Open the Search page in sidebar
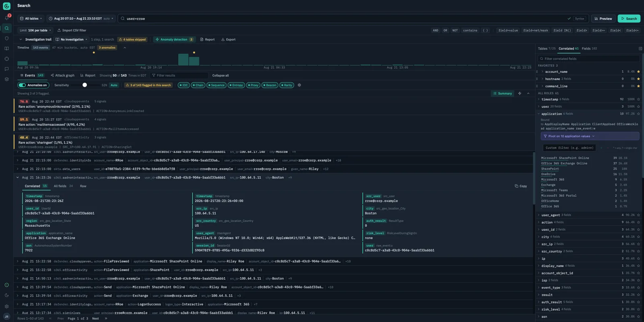644x322 pixels. (x=6, y=28)
